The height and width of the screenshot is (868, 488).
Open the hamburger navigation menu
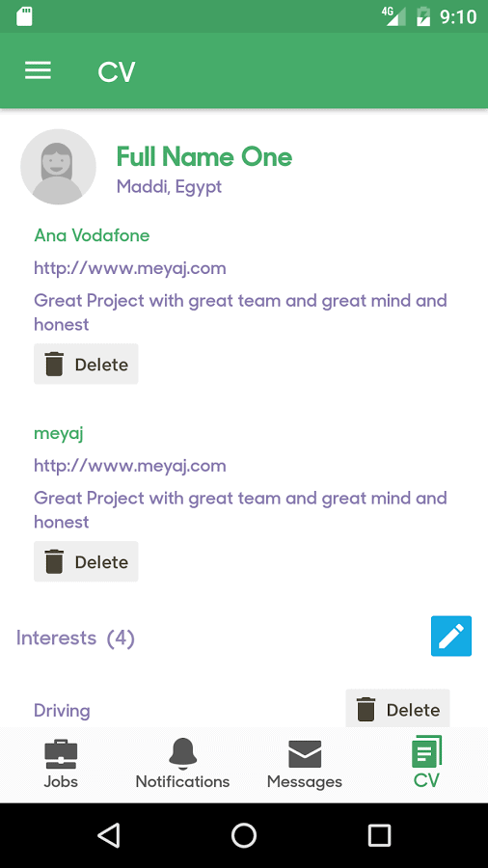(38, 70)
